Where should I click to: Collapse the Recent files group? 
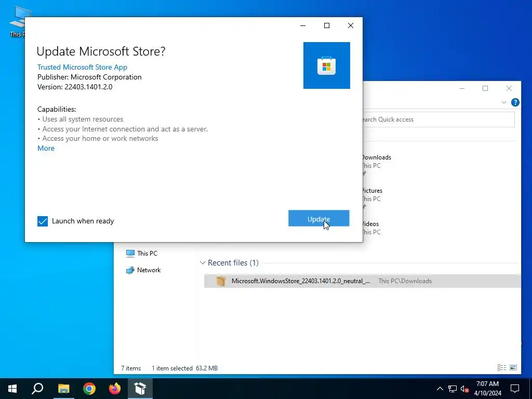tap(203, 263)
